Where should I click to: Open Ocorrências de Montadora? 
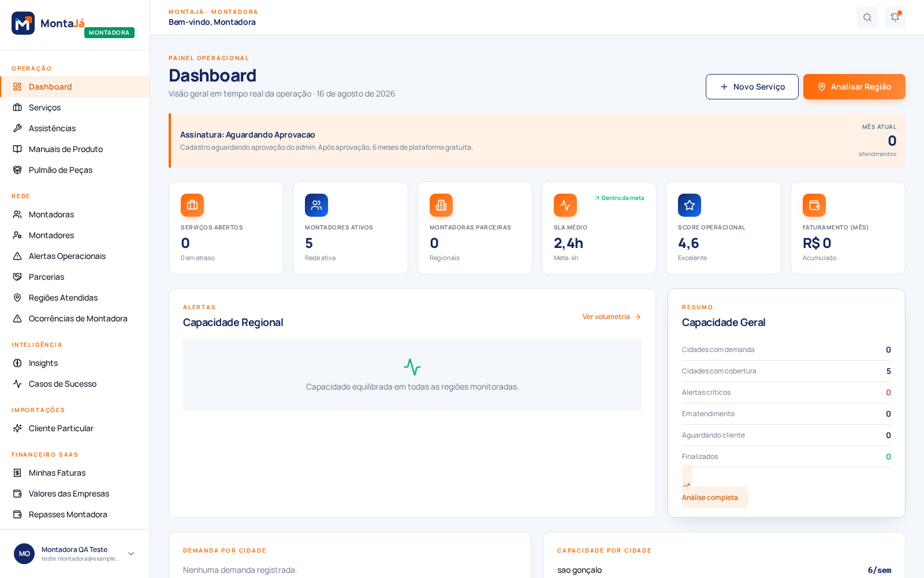pos(75,318)
